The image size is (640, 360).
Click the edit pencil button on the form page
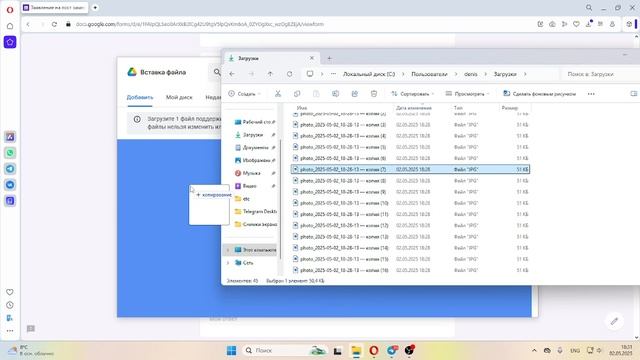(614, 322)
